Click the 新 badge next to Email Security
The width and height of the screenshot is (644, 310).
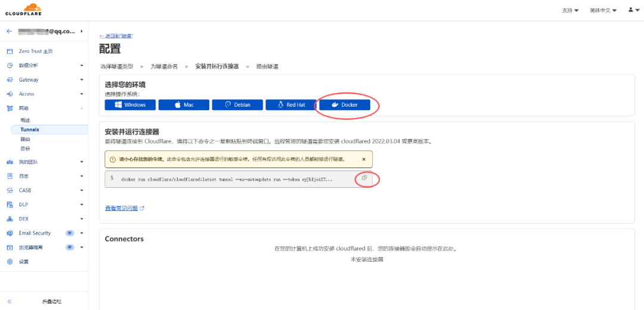coord(70,233)
